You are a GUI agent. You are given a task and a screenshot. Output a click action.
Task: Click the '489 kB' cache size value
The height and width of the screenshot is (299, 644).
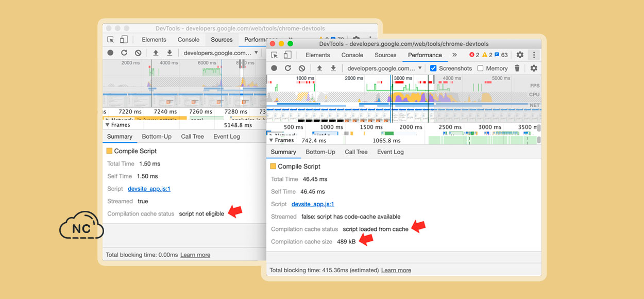(x=346, y=241)
